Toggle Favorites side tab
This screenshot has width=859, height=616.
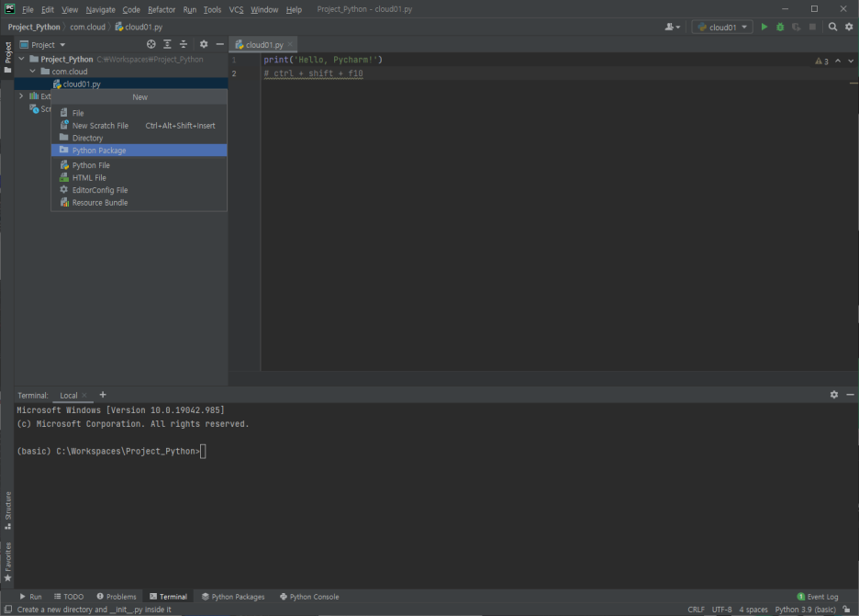[x=7, y=562]
